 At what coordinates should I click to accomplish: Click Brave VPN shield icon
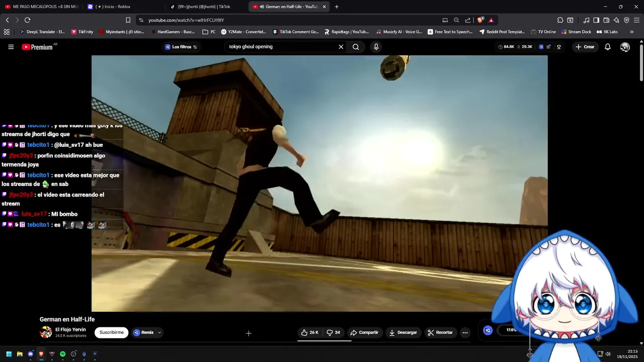626,20
